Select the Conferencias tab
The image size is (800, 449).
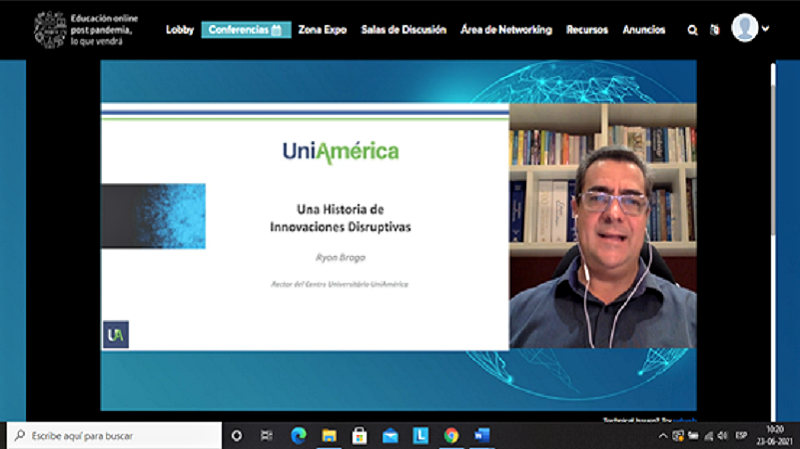(x=246, y=30)
